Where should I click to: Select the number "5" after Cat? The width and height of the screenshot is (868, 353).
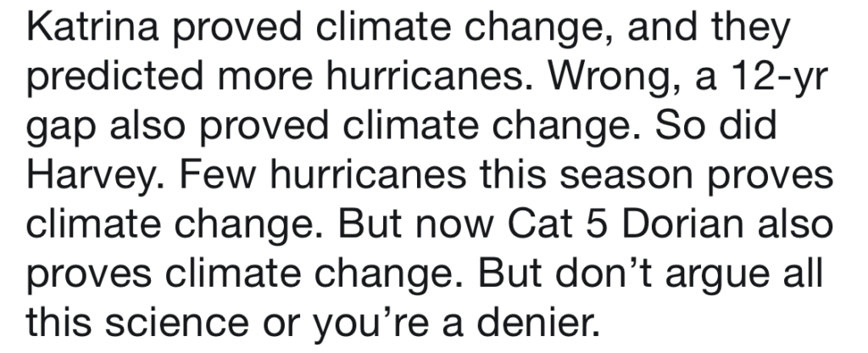pyautogui.click(x=598, y=224)
